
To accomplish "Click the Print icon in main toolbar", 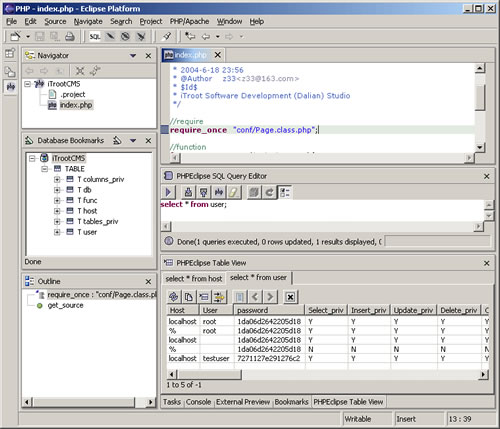I will click(70, 36).
